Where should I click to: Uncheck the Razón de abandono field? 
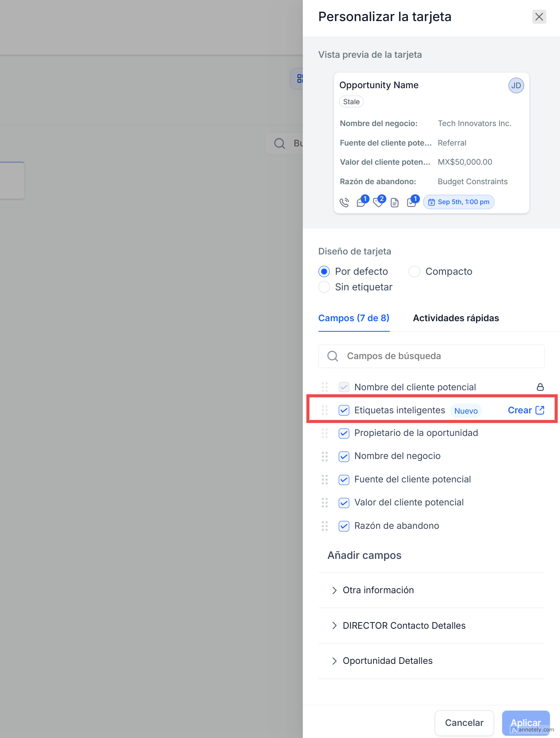pyautogui.click(x=344, y=526)
